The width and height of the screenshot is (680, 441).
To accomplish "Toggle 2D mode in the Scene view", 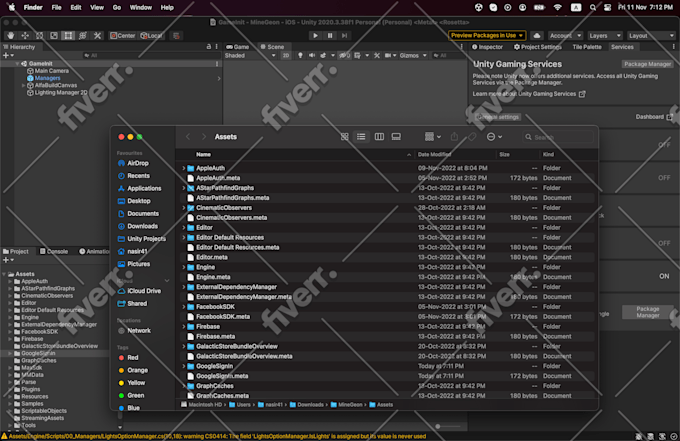I will pyautogui.click(x=286, y=56).
